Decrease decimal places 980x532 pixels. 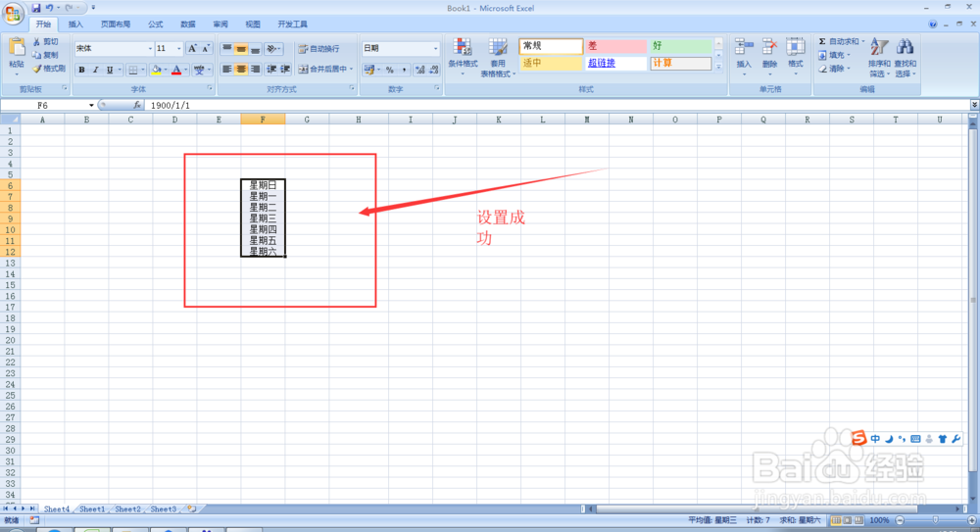click(x=434, y=70)
